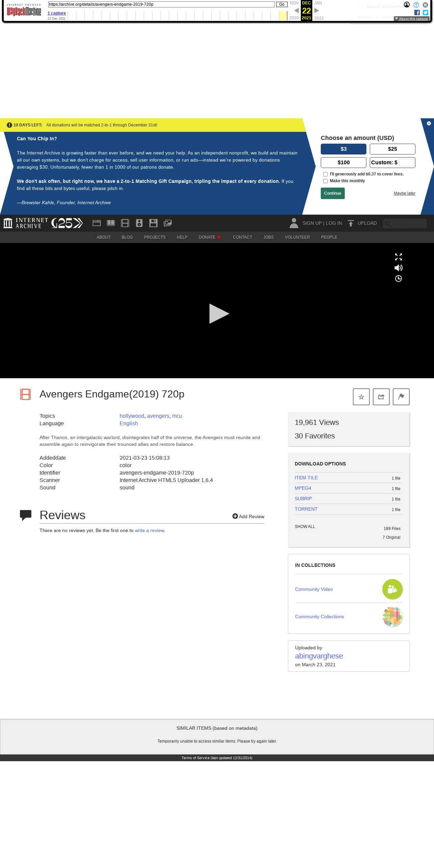Viewport: 434px width, 868px height.
Task: Click the Add Review plus icon
Action: 235,516
